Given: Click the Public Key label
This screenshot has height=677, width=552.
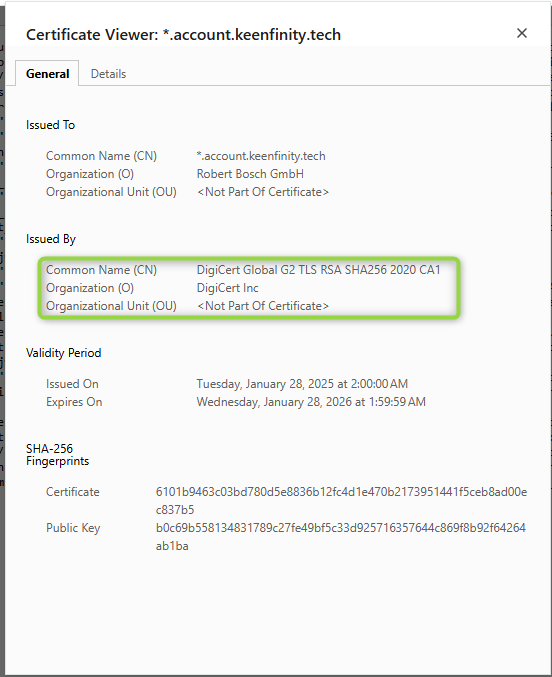Looking at the screenshot, I should coord(73,528).
